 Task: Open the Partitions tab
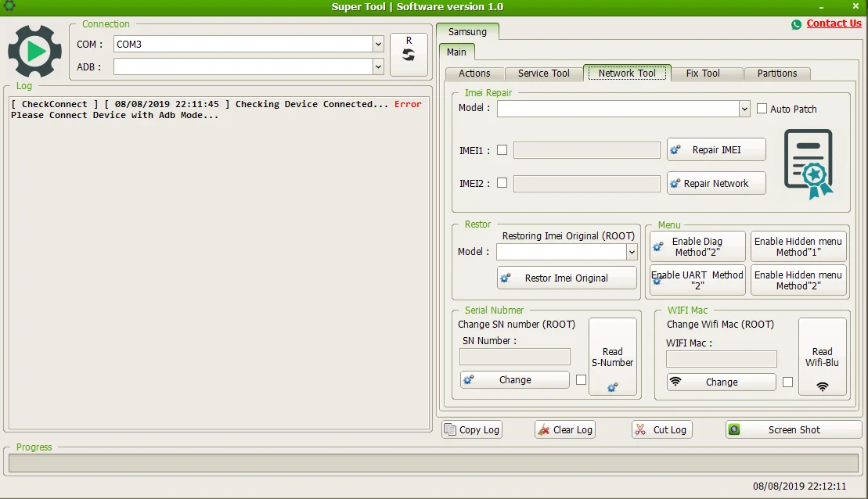coord(777,73)
